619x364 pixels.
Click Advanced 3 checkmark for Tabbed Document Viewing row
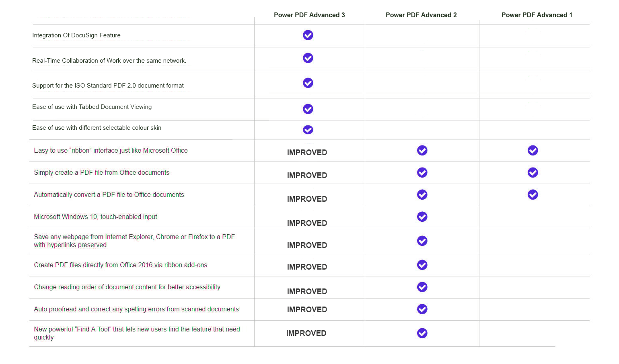pos(308,109)
